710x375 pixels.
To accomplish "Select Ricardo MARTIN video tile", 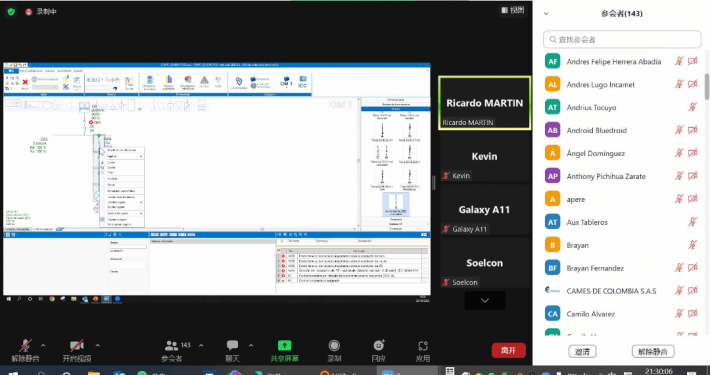I will pos(485,103).
